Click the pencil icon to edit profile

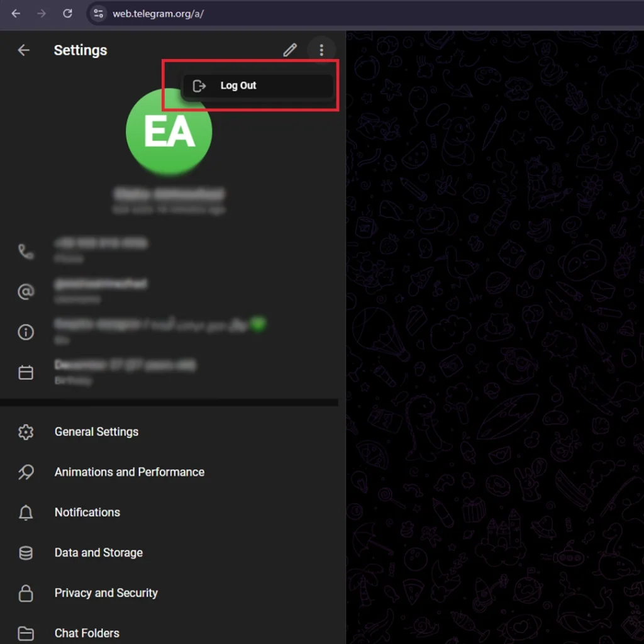[x=290, y=50]
